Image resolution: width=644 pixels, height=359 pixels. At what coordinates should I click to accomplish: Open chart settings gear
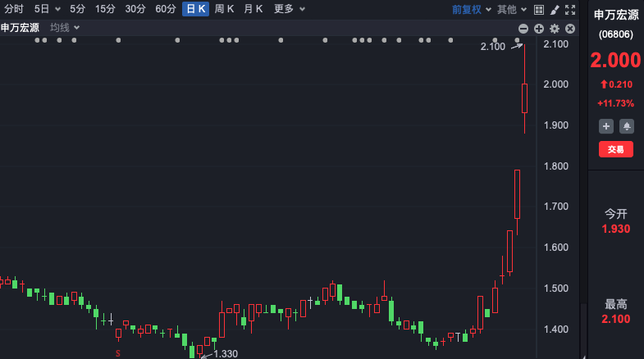tap(555, 28)
